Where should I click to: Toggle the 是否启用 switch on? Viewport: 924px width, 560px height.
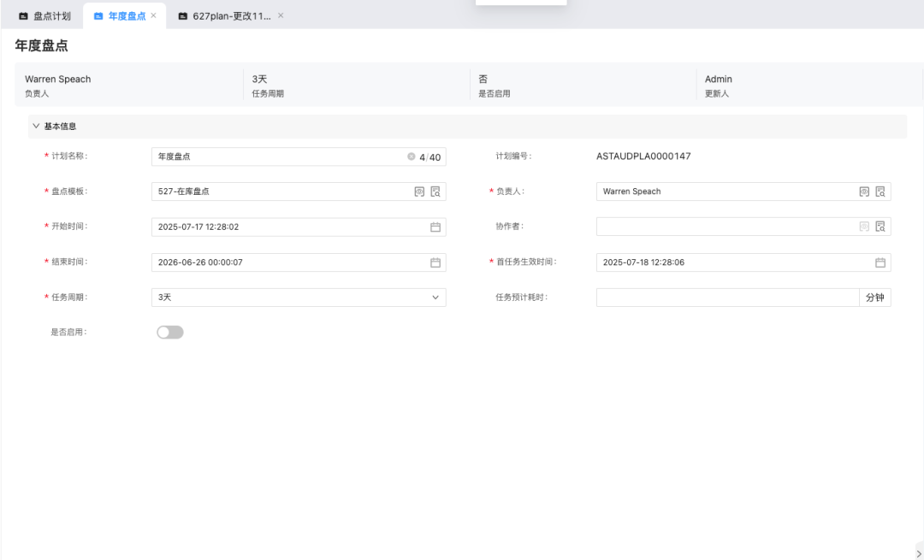(169, 333)
